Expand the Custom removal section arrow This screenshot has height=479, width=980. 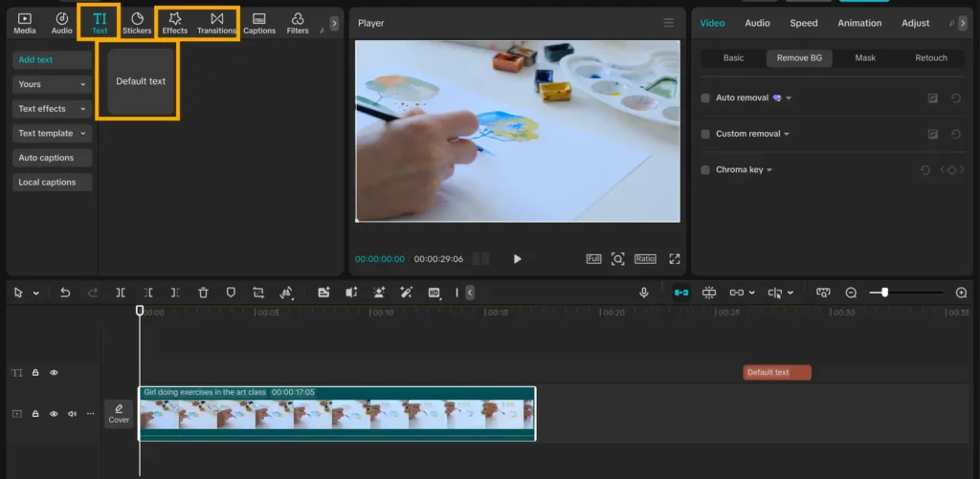point(787,134)
